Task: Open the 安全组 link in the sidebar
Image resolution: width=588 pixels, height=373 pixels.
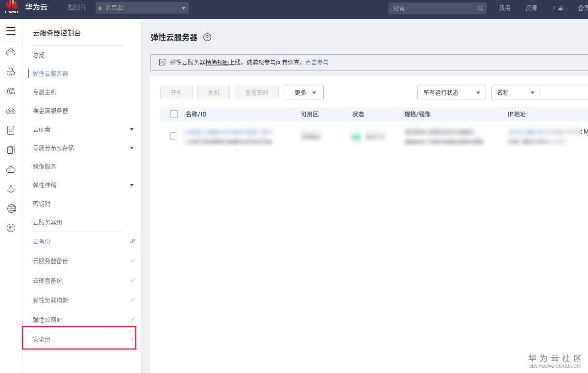Action: pyautogui.click(x=42, y=339)
